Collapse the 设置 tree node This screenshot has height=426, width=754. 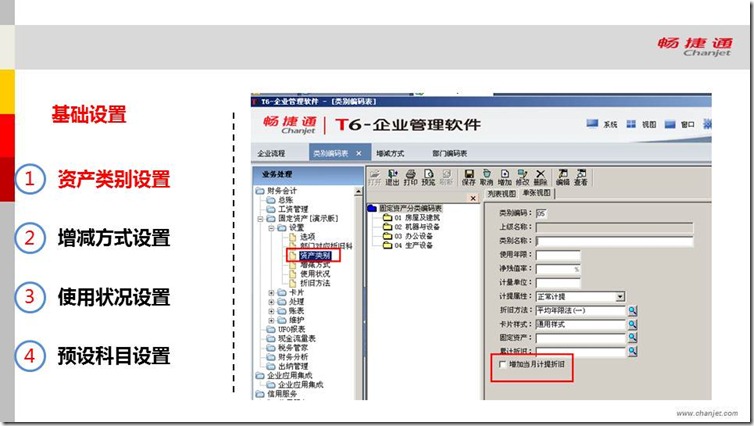[x=271, y=227]
